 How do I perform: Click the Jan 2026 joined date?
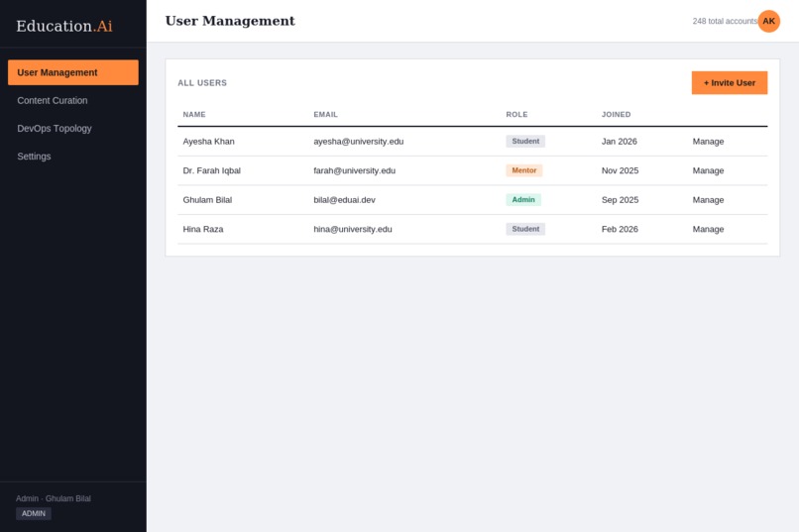(620, 142)
